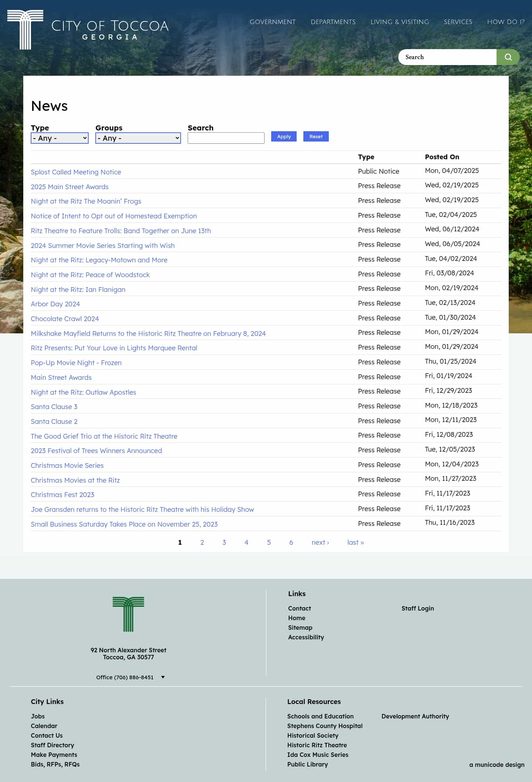
Task: Open Splost Called Meeting Notice article
Action: click(76, 172)
